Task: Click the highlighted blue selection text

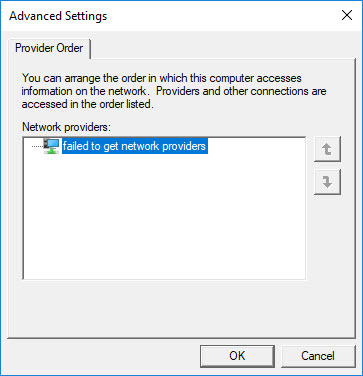Action: [134, 146]
